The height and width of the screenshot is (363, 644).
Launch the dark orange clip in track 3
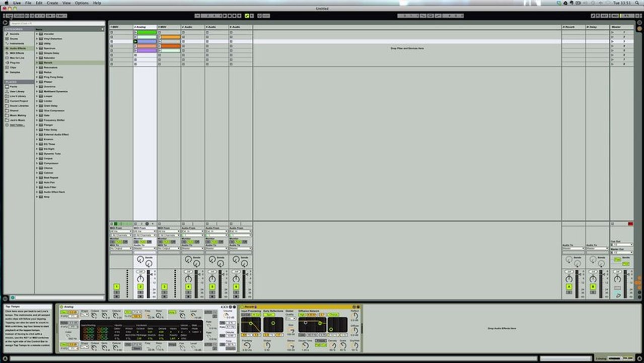160,46
